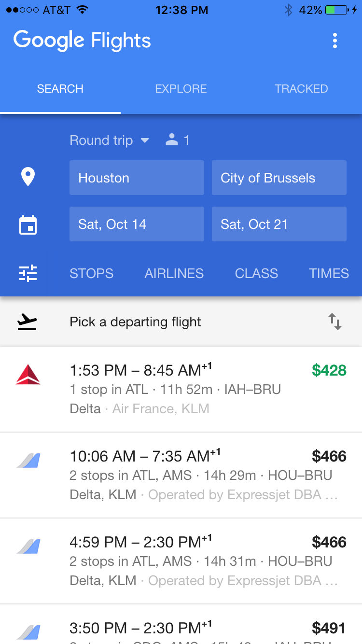Viewport: 362px width, 644px height.
Task: Open the three-dot overflow menu
Action: (x=335, y=41)
